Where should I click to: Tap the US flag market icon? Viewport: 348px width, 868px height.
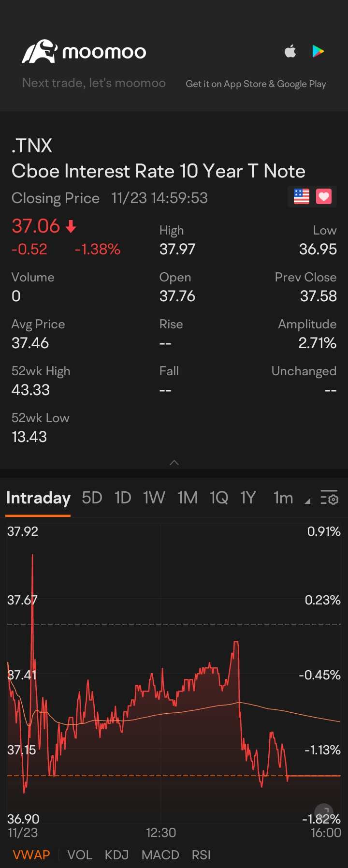click(302, 196)
